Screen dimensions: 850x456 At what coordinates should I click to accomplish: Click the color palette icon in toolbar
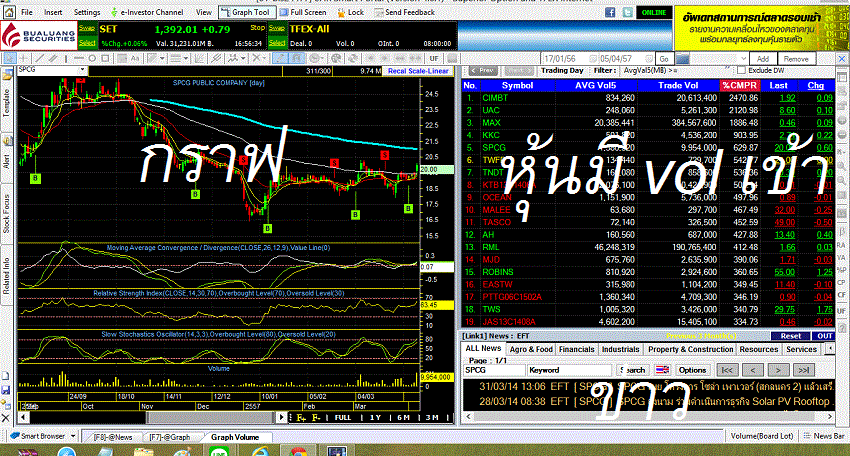(x=336, y=58)
